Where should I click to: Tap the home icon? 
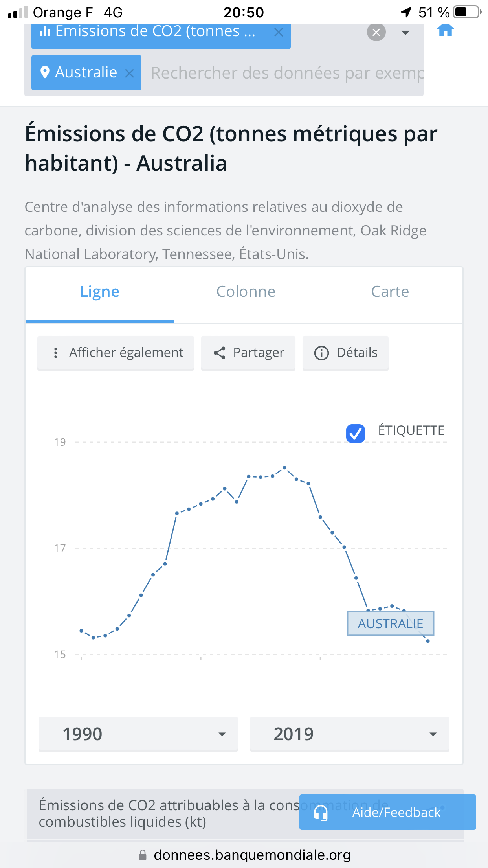[x=445, y=30]
